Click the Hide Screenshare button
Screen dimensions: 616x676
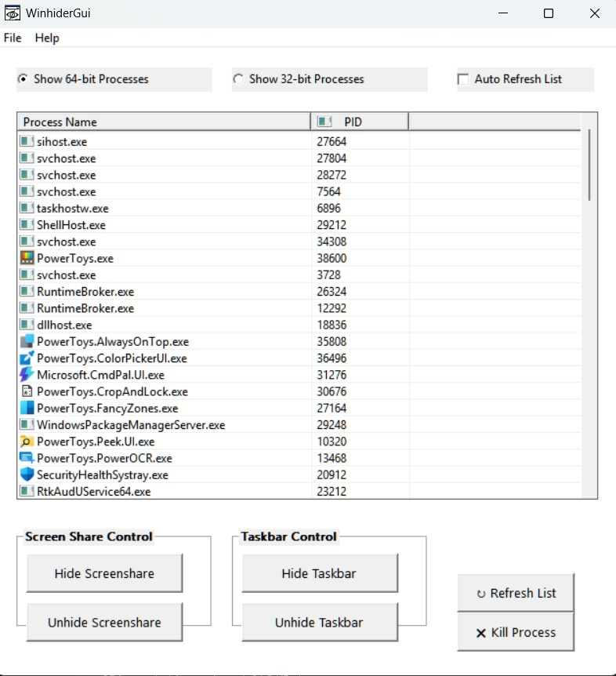[x=105, y=573]
